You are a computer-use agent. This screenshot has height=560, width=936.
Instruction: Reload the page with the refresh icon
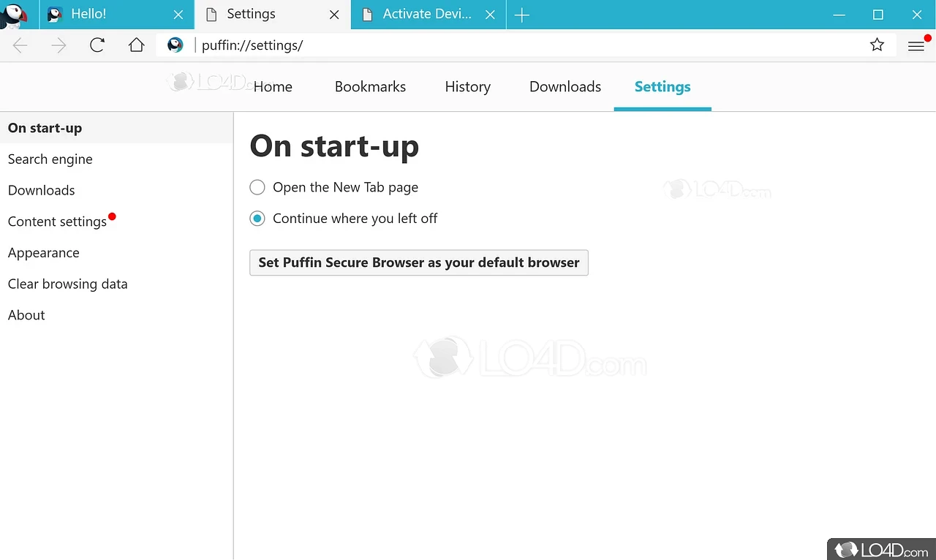97,45
